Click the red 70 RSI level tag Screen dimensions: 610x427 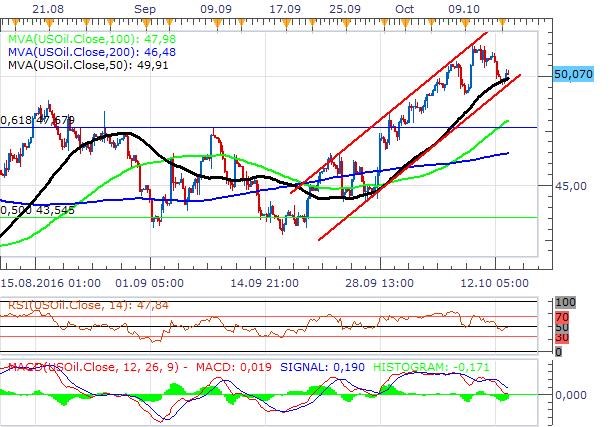[561, 316]
